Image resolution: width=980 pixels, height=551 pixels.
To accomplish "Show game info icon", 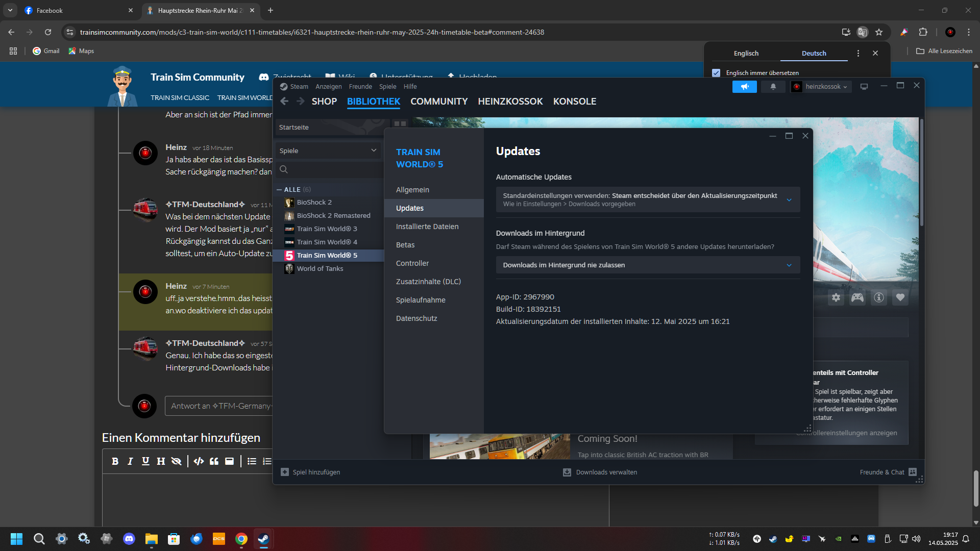I will (x=879, y=297).
